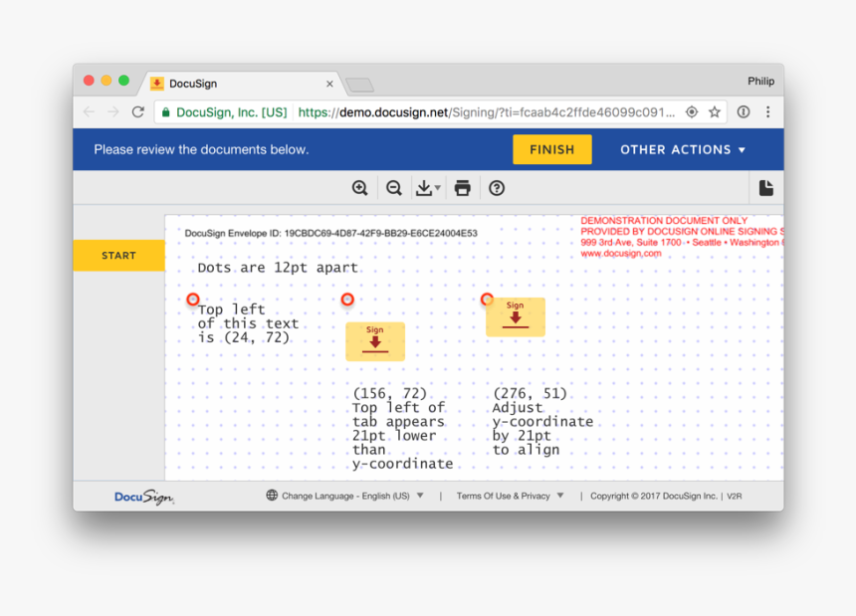The width and height of the screenshot is (856, 616).
Task: Click 'Top left of this text' paragraph
Action: click(x=249, y=323)
